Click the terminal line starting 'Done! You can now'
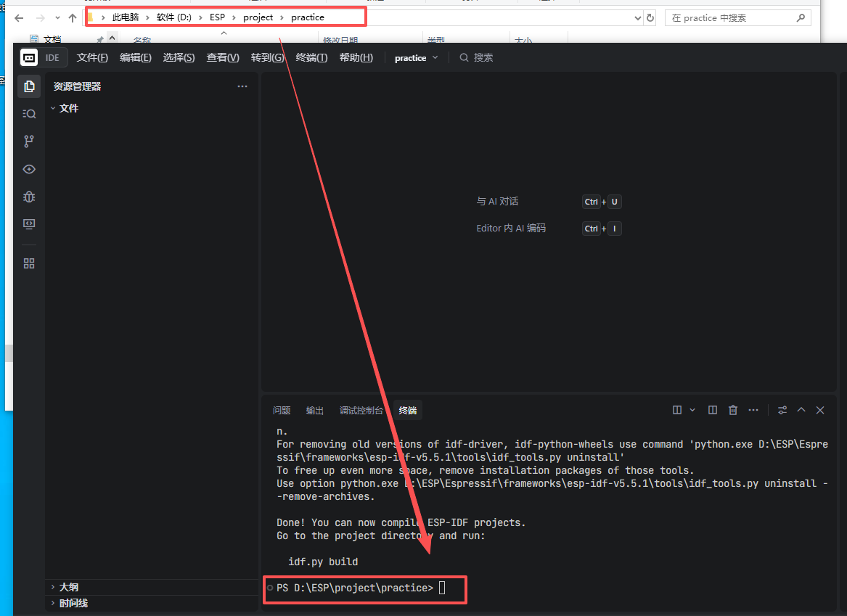The image size is (847, 616). point(401,522)
